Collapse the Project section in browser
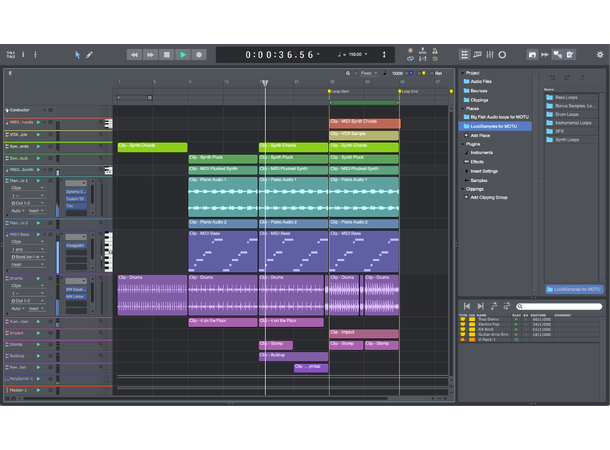 [x=463, y=73]
